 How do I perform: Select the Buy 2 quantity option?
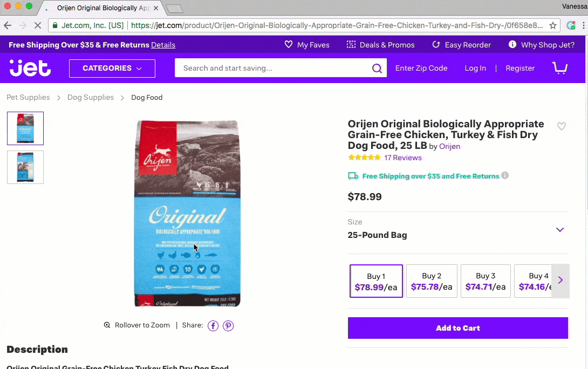pyautogui.click(x=432, y=281)
